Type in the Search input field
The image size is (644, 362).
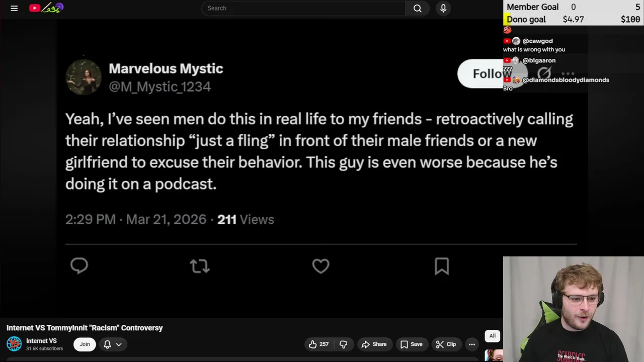(x=302, y=8)
